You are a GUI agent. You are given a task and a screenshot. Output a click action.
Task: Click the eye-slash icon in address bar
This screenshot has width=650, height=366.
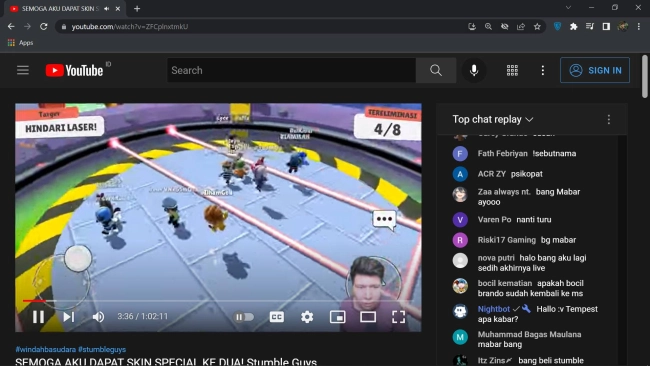504,27
